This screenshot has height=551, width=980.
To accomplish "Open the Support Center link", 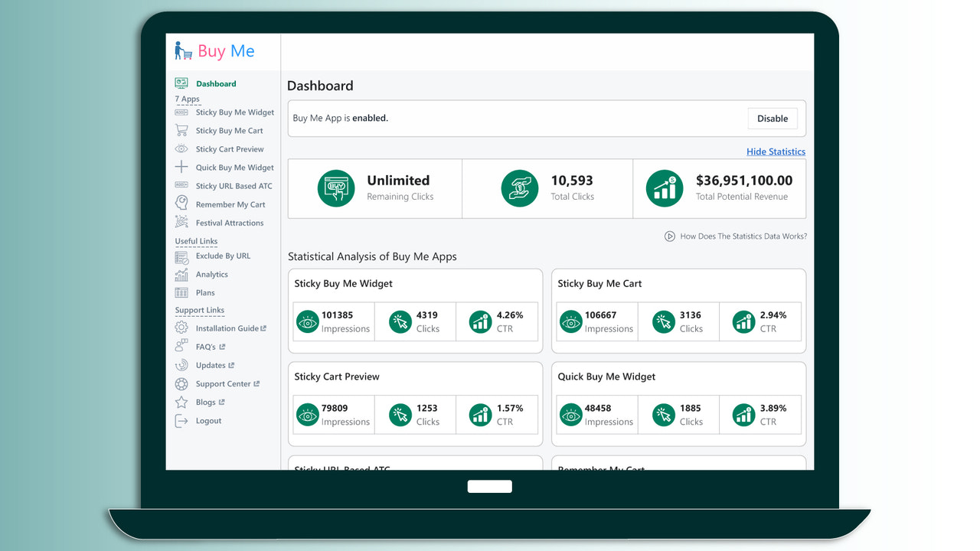I will pos(222,383).
